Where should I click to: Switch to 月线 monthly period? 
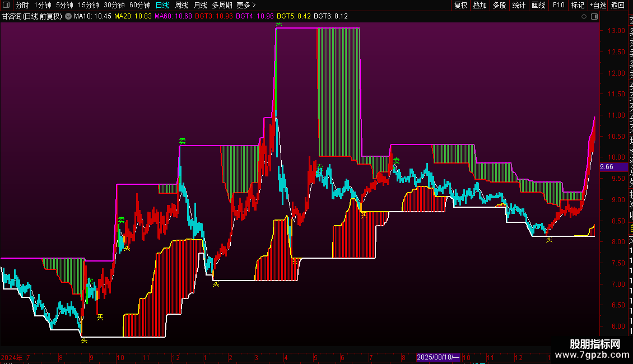click(200, 5)
